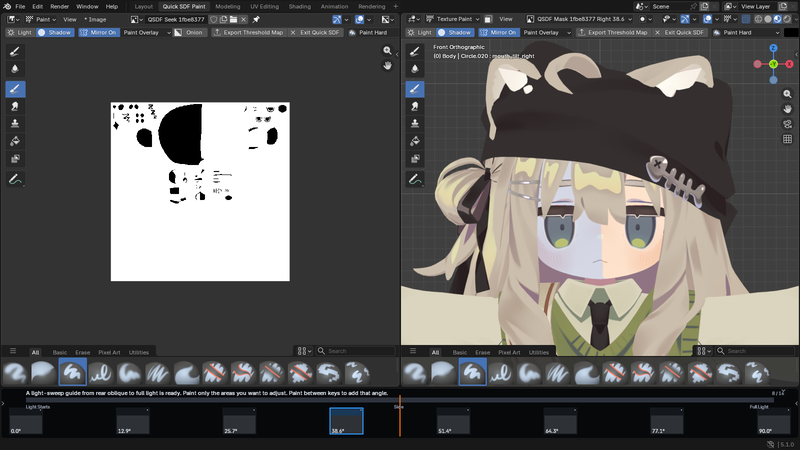The image size is (800, 450).
Task: Unlink the QSDF Seek image with the X
Action: [x=243, y=19]
